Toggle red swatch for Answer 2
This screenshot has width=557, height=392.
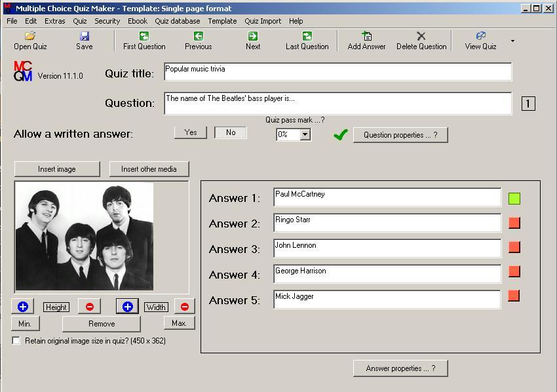point(514,223)
